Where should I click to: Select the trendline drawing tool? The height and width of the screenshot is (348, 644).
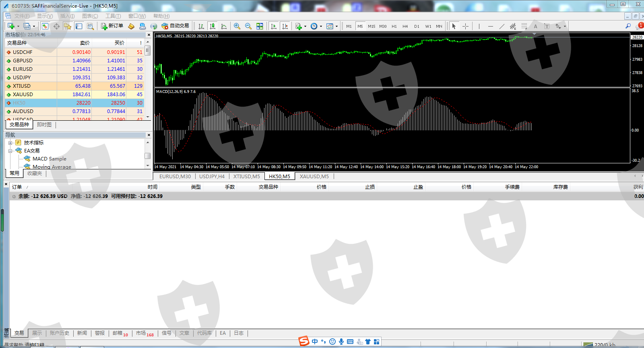coord(502,26)
